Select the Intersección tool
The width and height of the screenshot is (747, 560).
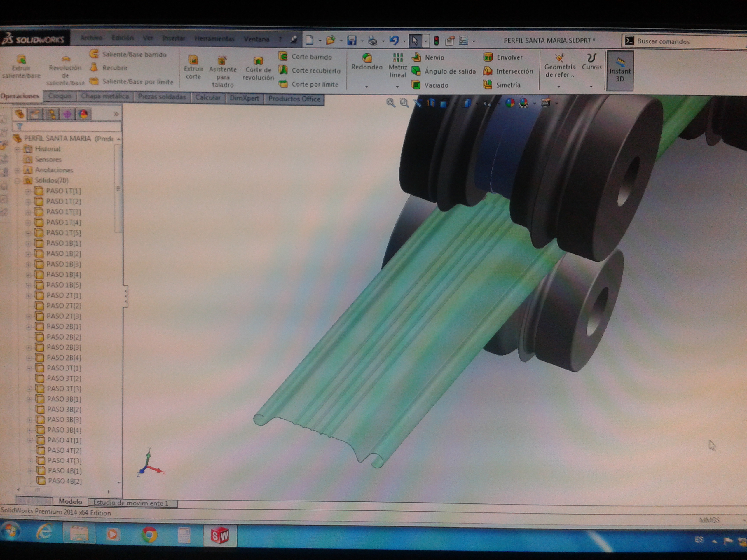point(508,71)
